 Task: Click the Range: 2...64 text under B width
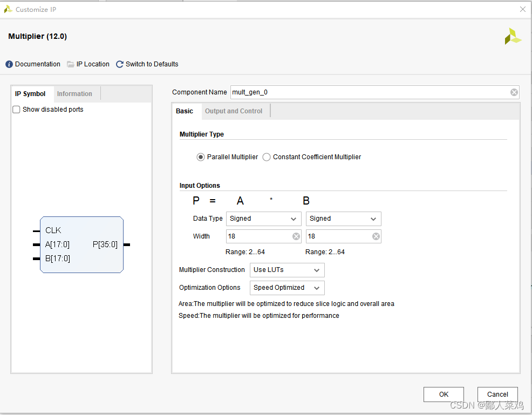(325, 252)
